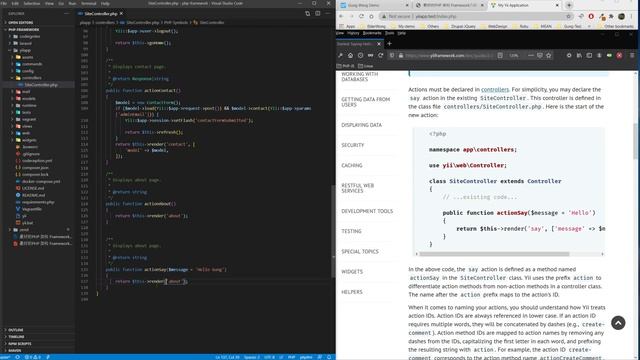This screenshot has width=640, height=360.
Task: Click the split editor icon in VS Code
Action: tap(318, 13)
